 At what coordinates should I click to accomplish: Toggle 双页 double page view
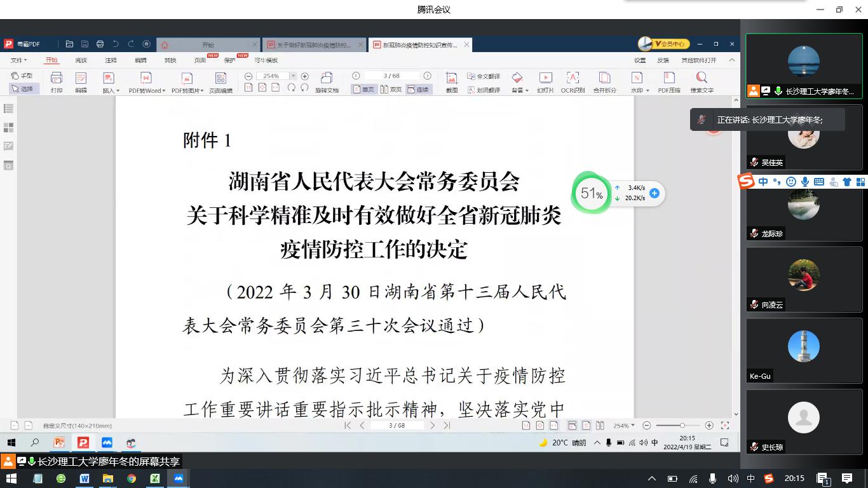tap(391, 90)
